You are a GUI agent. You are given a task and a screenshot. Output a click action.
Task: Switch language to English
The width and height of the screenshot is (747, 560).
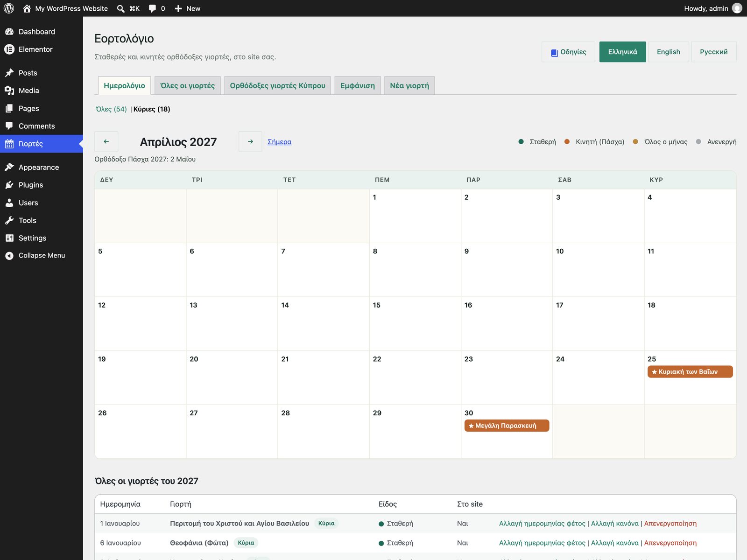pyautogui.click(x=668, y=52)
